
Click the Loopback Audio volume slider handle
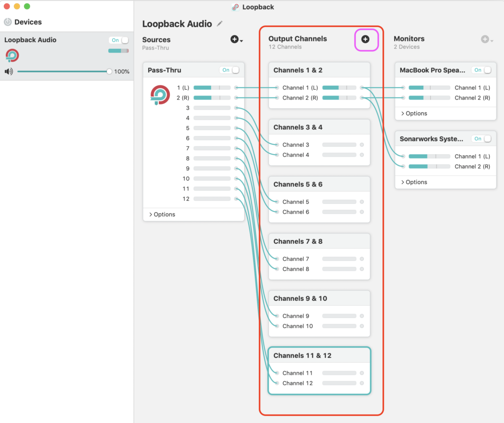point(109,71)
